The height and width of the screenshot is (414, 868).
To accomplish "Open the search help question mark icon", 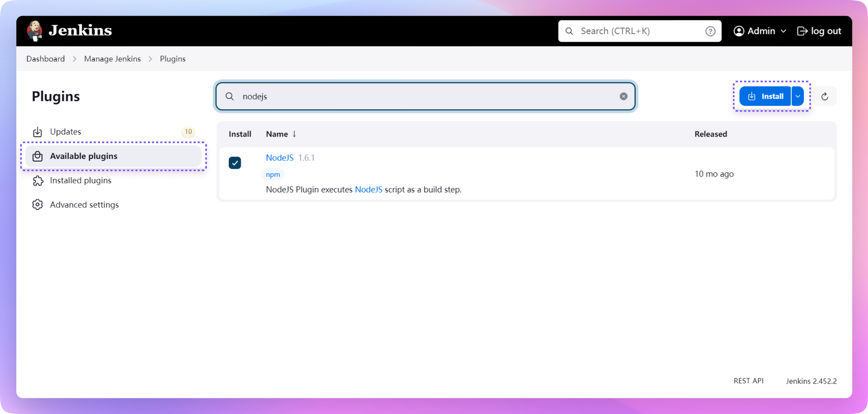I will tap(710, 31).
